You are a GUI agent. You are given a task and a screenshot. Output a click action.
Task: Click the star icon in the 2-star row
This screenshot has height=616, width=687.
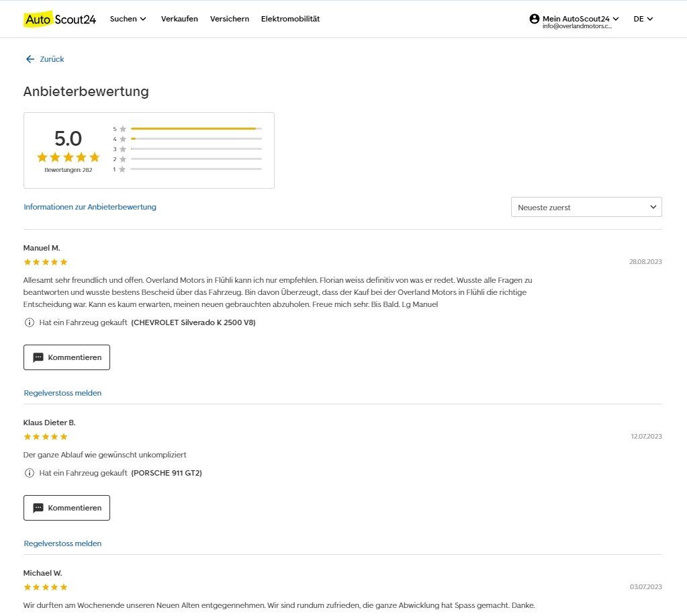tap(123, 159)
